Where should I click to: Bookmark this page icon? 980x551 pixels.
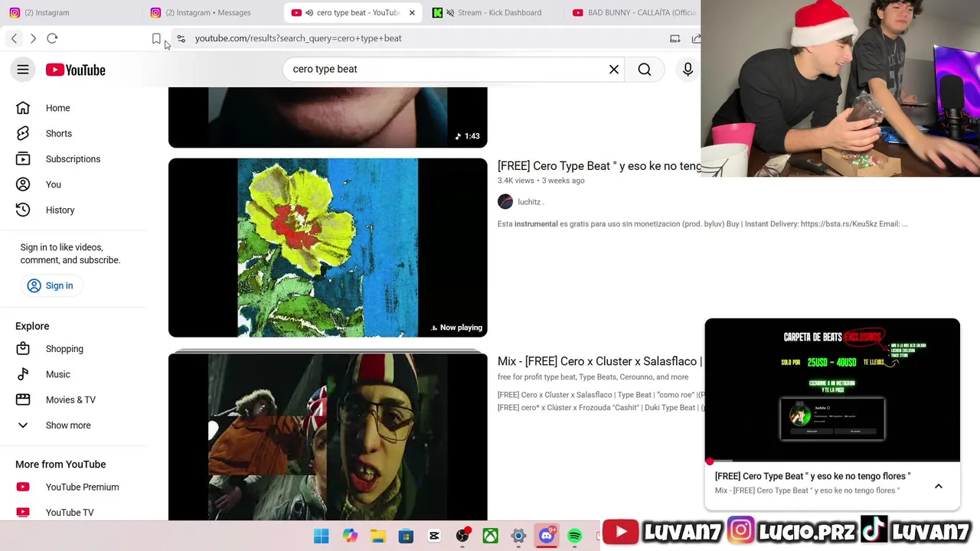(x=156, y=38)
